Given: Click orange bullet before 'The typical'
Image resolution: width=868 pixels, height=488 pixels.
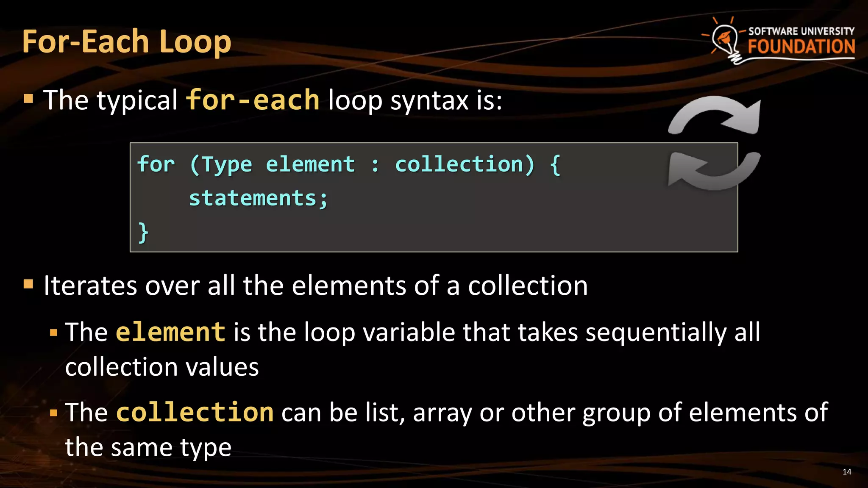Looking at the screenshot, I should (x=28, y=99).
